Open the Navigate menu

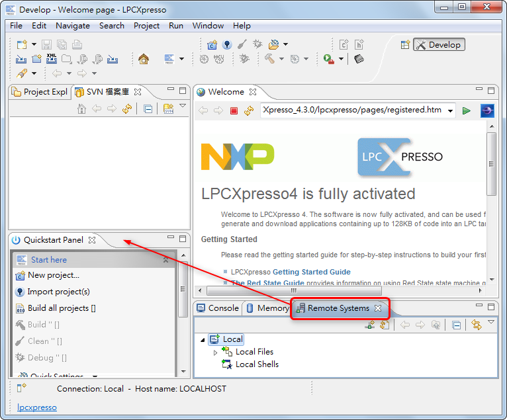pos(73,26)
